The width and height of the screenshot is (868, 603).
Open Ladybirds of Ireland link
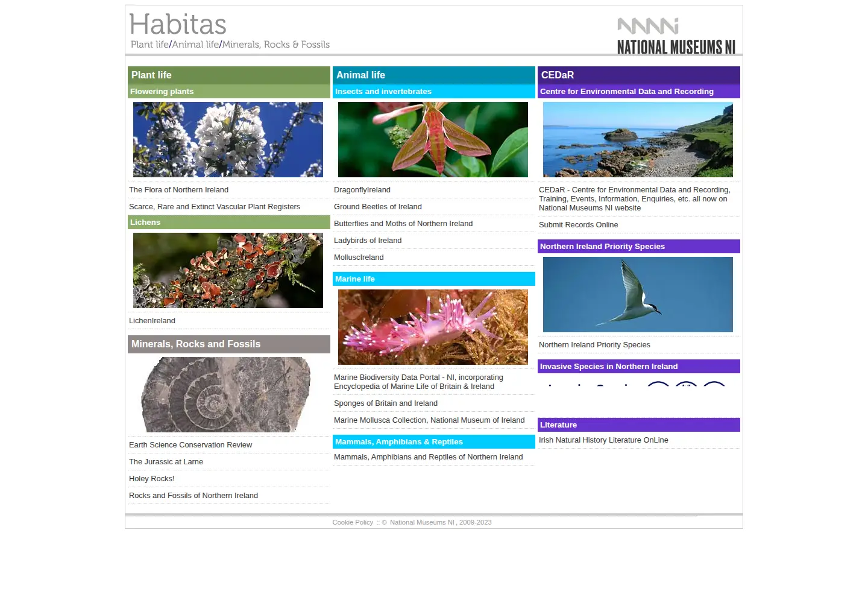pos(368,241)
